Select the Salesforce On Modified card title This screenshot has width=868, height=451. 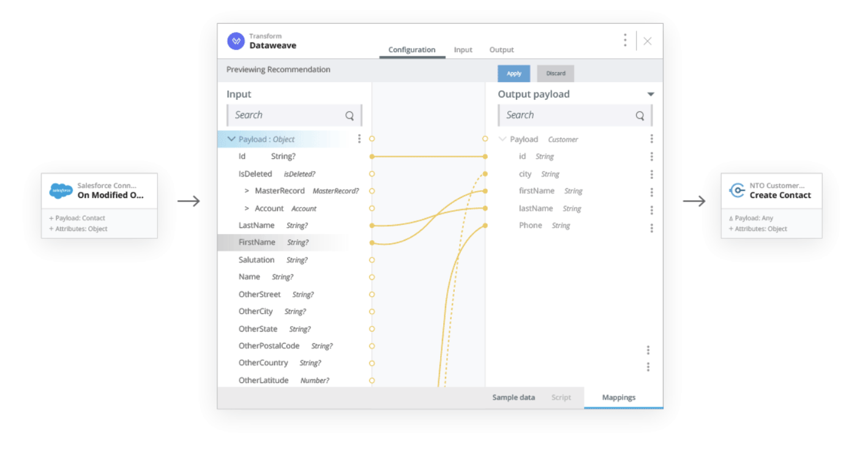click(x=111, y=195)
